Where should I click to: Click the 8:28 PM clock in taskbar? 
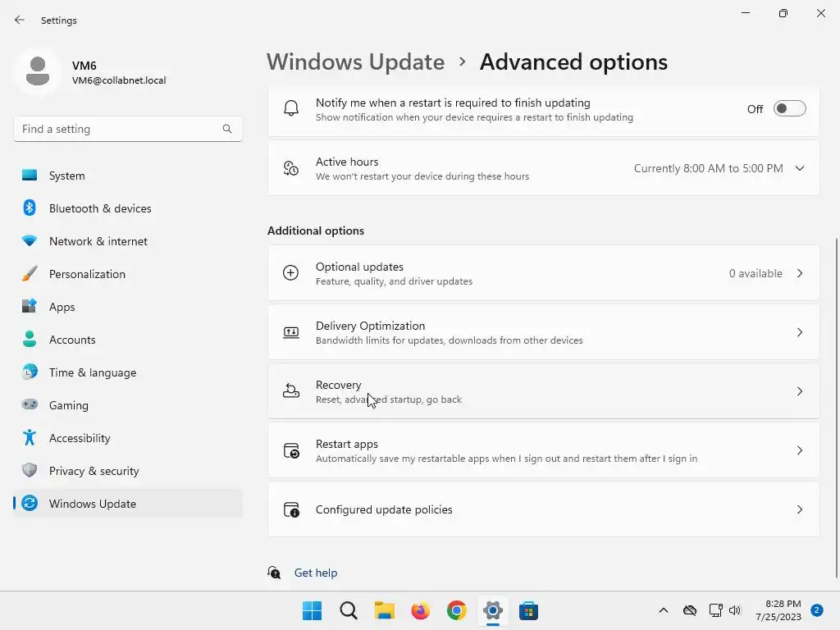pos(783,604)
